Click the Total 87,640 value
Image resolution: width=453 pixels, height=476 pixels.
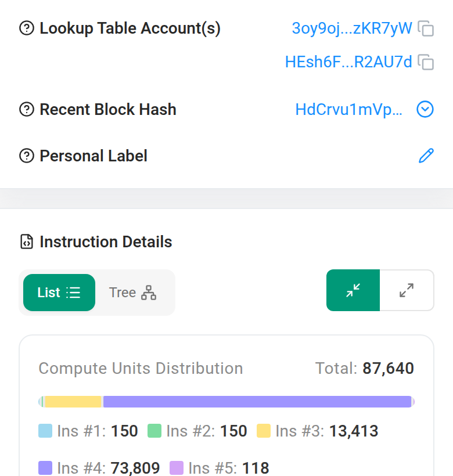pyautogui.click(x=388, y=368)
